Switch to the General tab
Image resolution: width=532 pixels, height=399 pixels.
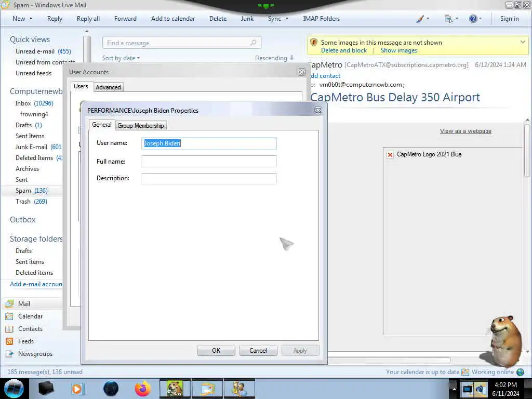[x=102, y=125]
